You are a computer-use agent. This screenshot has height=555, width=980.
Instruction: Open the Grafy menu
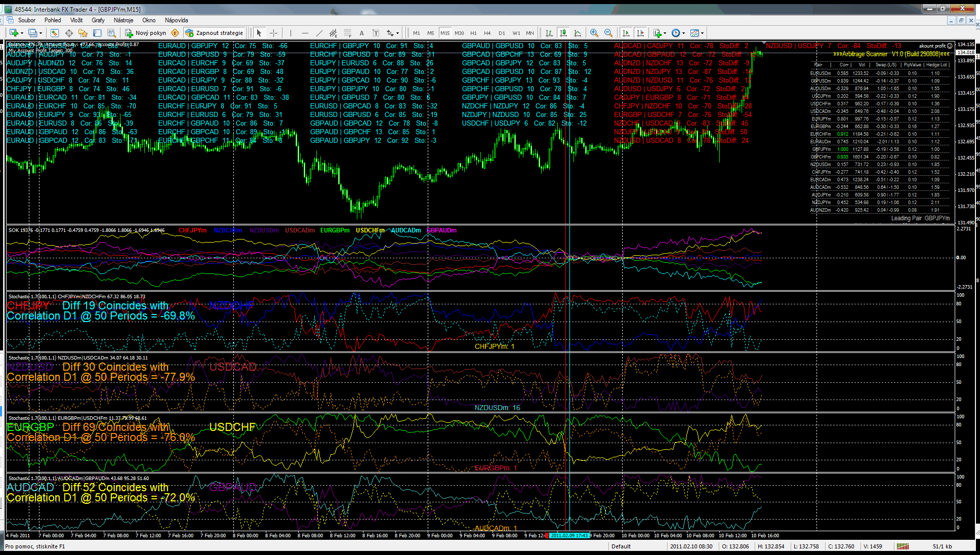(x=98, y=20)
